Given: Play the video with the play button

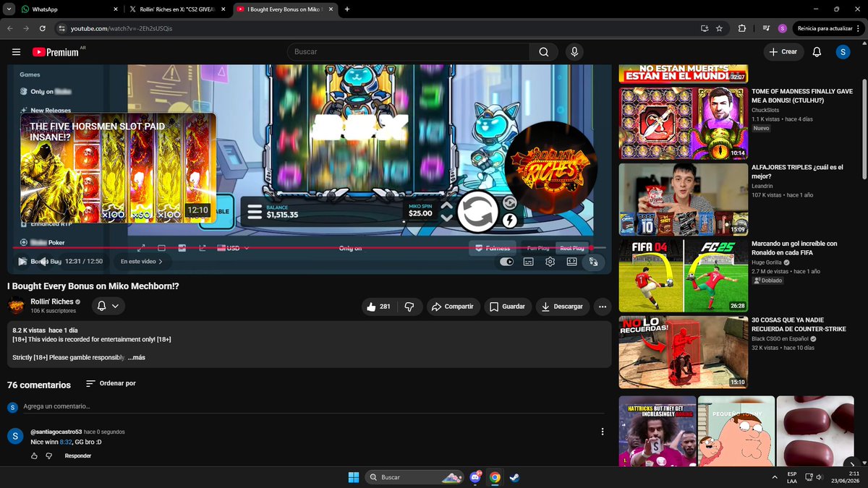Looking at the screenshot, I should tap(22, 262).
